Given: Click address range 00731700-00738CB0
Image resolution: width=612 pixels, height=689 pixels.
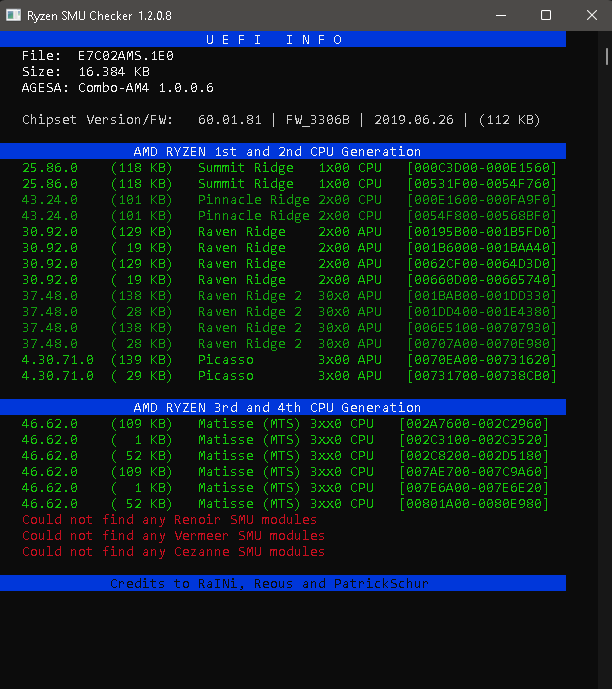Looking at the screenshot, I should coord(482,376).
